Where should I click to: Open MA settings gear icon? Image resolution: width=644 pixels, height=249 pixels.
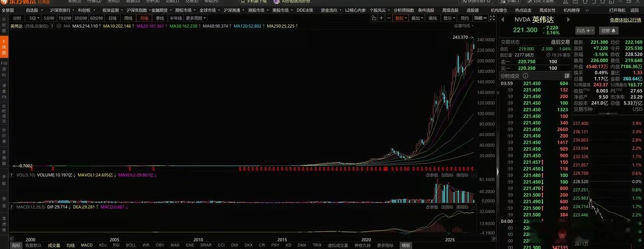click(x=59, y=26)
